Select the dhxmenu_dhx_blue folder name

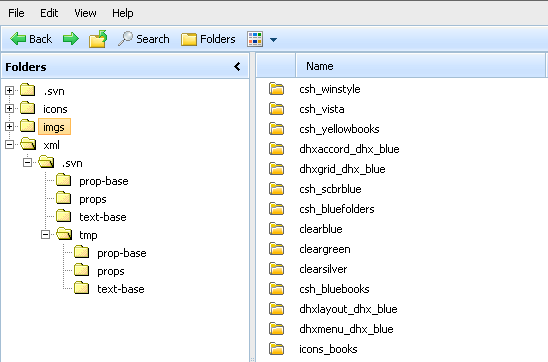point(346,329)
